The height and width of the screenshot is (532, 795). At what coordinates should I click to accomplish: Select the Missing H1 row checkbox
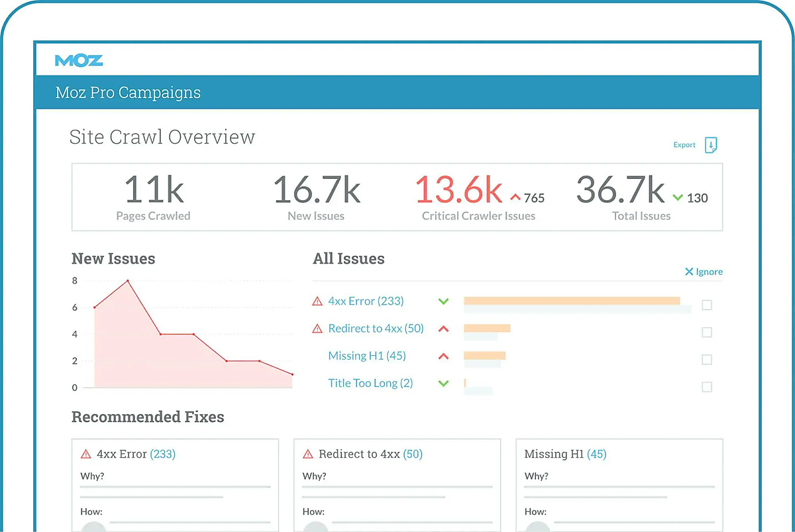pyautogui.click(x=707, y=360)
